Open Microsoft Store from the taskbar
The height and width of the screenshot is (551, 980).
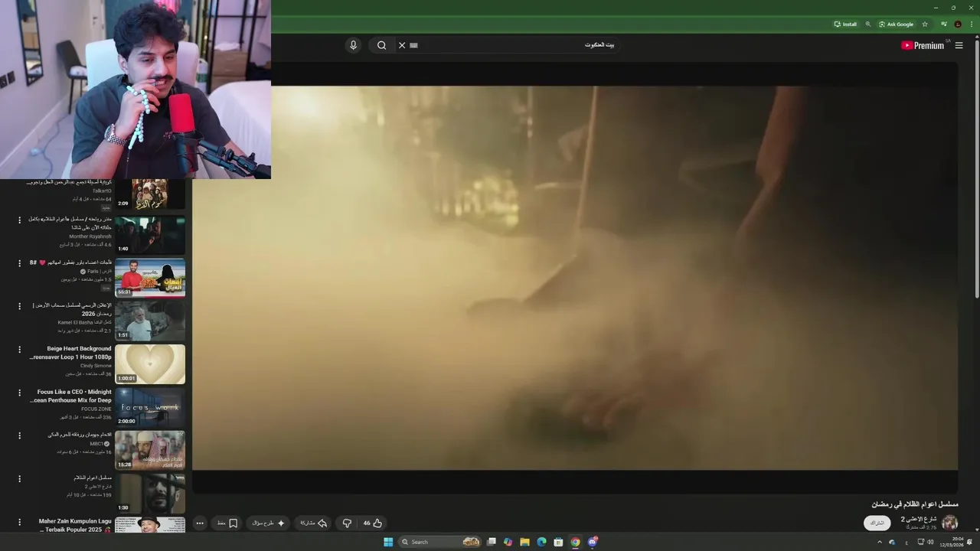click(558, 542)
